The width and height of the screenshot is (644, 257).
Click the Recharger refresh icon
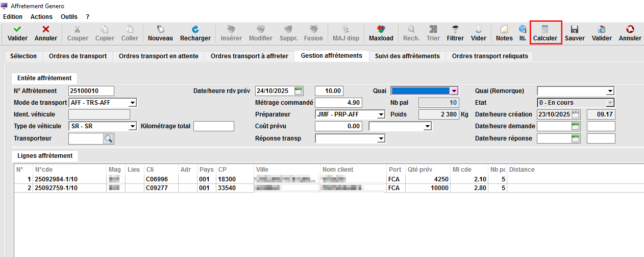point(195,30)
